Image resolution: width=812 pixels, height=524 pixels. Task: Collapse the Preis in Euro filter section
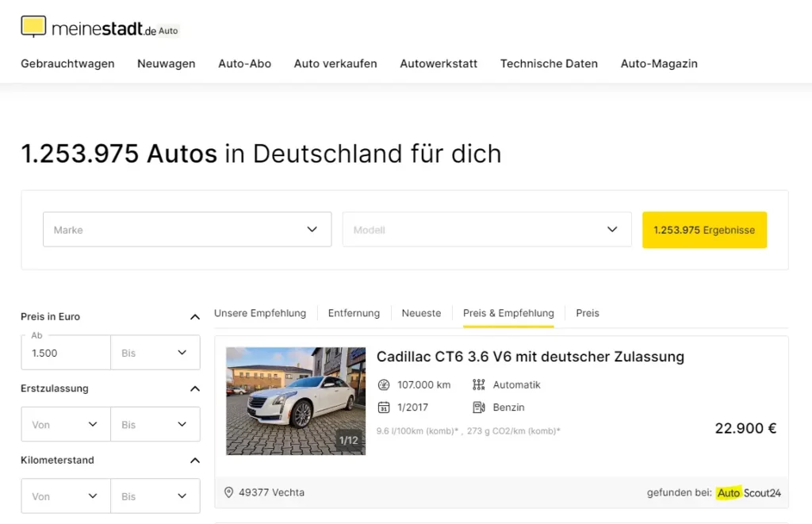click(x=195, y=317)
